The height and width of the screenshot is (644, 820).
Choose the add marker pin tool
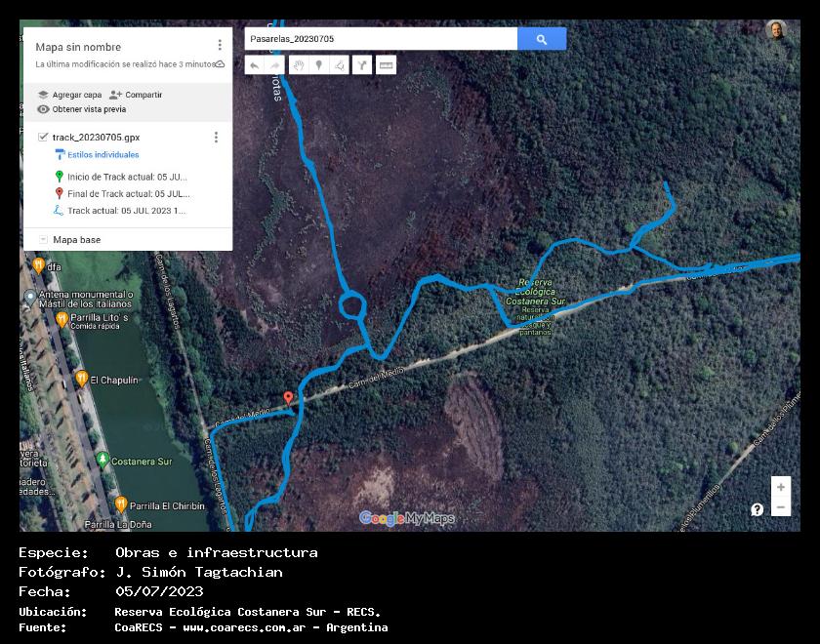318,65
